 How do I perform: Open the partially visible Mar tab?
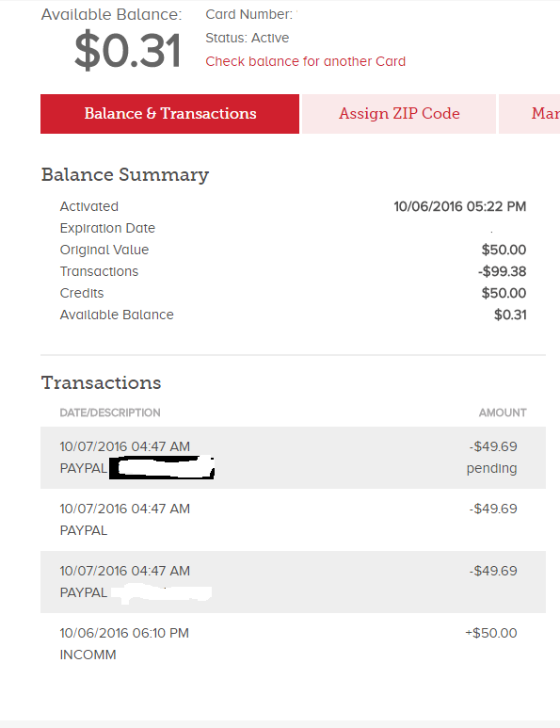530,114
